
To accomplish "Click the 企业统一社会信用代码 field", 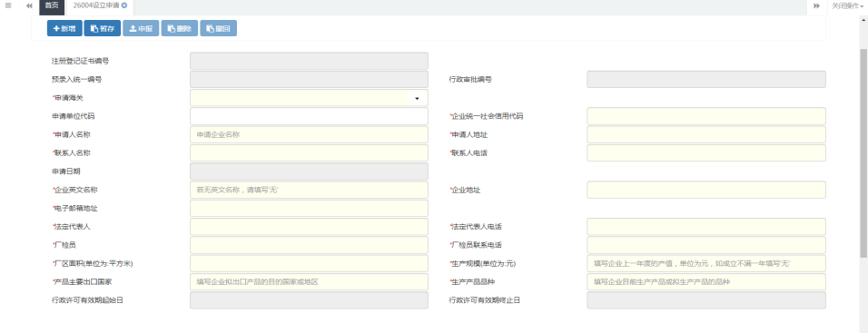I will 706,116.
